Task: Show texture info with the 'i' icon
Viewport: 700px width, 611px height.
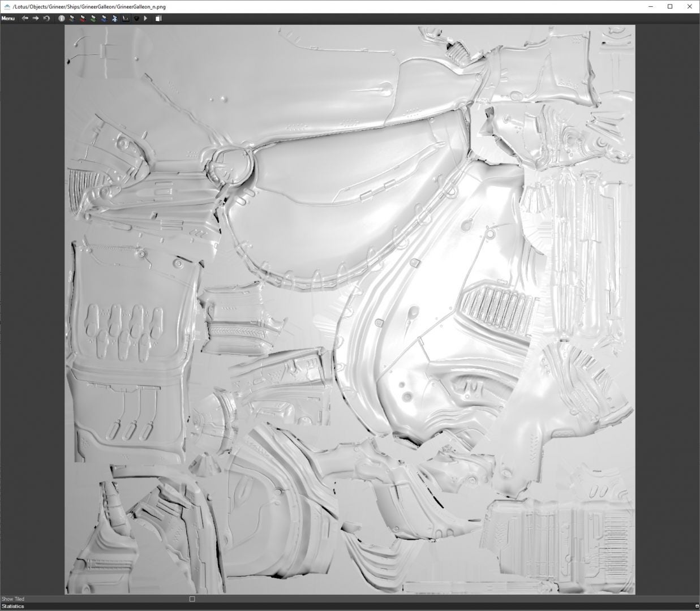Action: (62, 18)
